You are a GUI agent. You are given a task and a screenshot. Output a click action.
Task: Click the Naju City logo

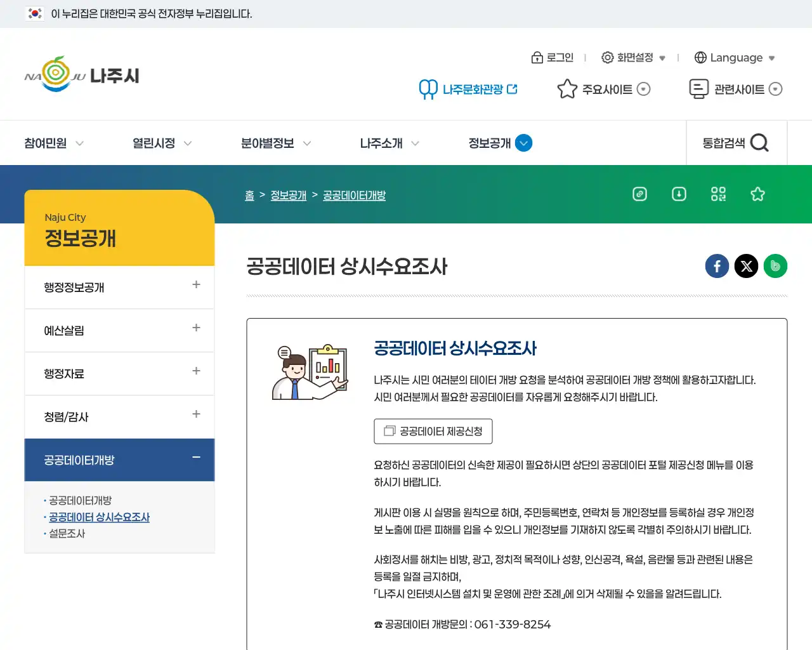click(x=81, y=74)
